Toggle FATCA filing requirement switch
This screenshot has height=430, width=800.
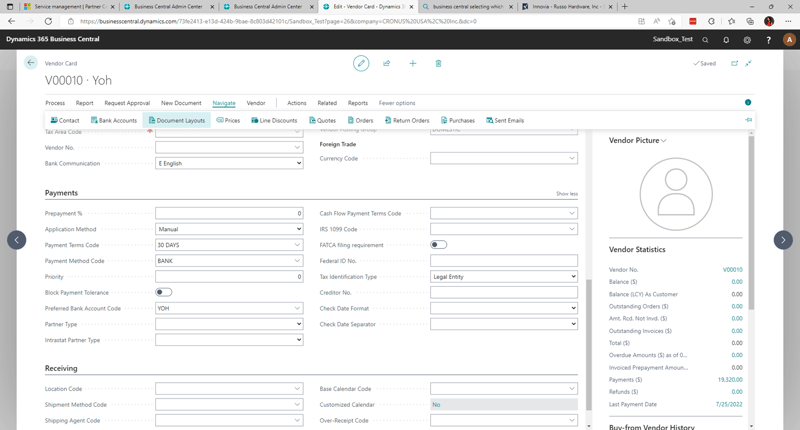(x=438, y=245)
